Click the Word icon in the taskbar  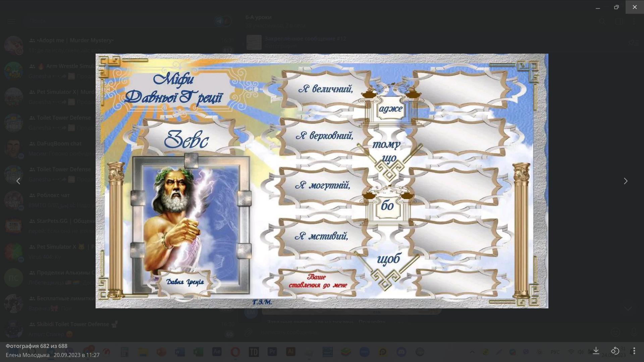click(180, 352)
